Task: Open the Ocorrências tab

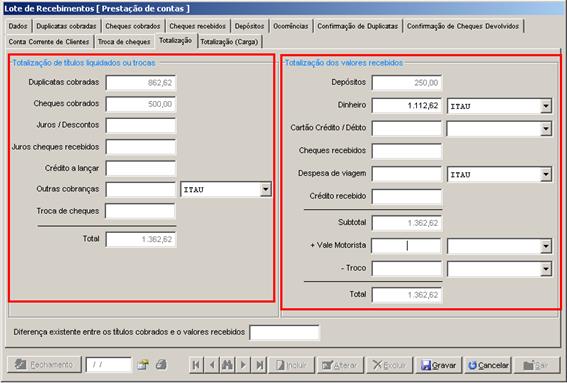Action: pos(291,26)
